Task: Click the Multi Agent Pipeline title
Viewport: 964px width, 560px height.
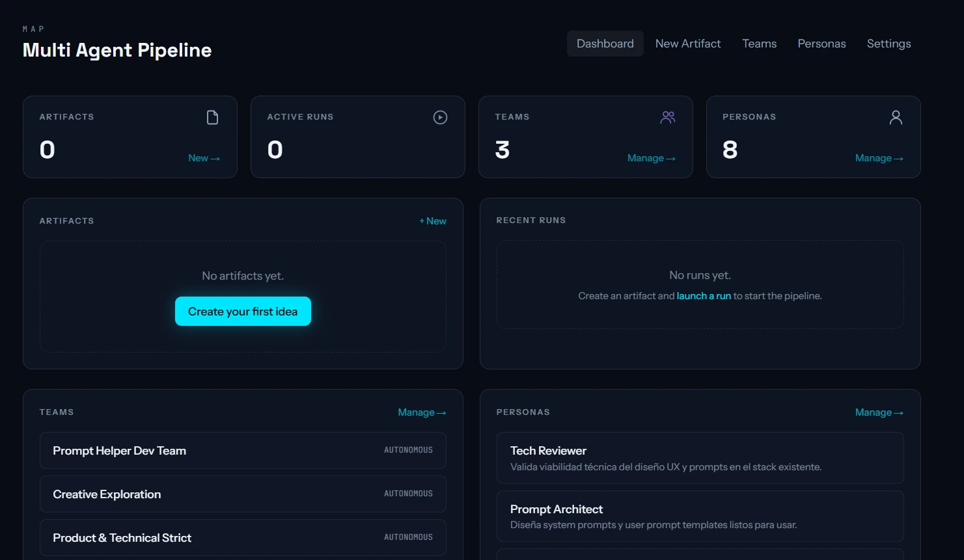Action: click(117, 50)
